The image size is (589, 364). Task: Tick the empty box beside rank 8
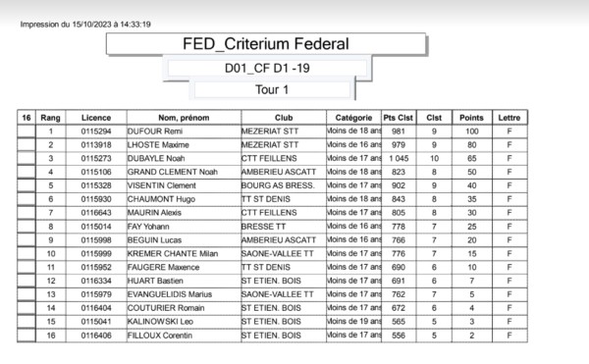pos(27,227)
